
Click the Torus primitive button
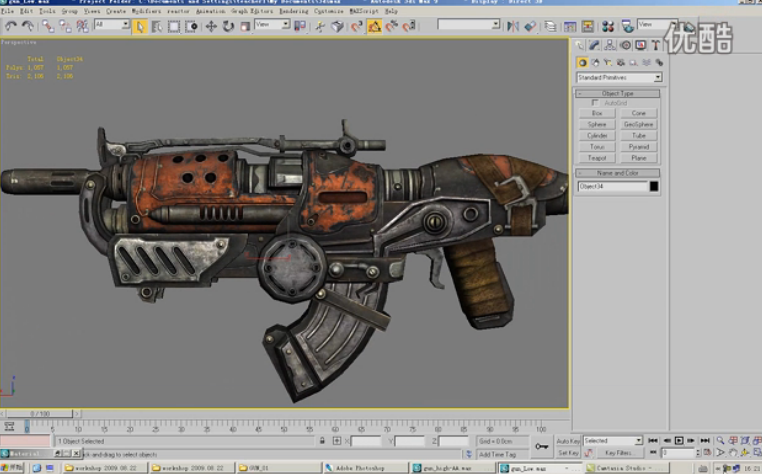pyautogui.click(x=597, y=147)
